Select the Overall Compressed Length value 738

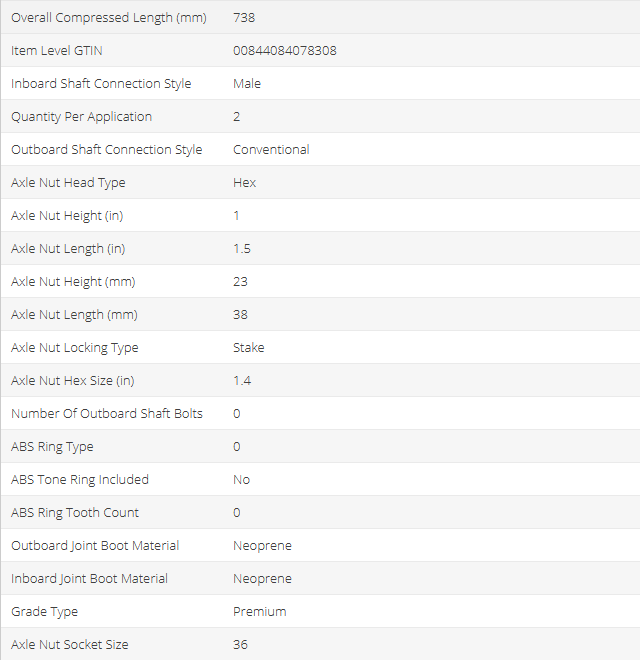[242, 17]
